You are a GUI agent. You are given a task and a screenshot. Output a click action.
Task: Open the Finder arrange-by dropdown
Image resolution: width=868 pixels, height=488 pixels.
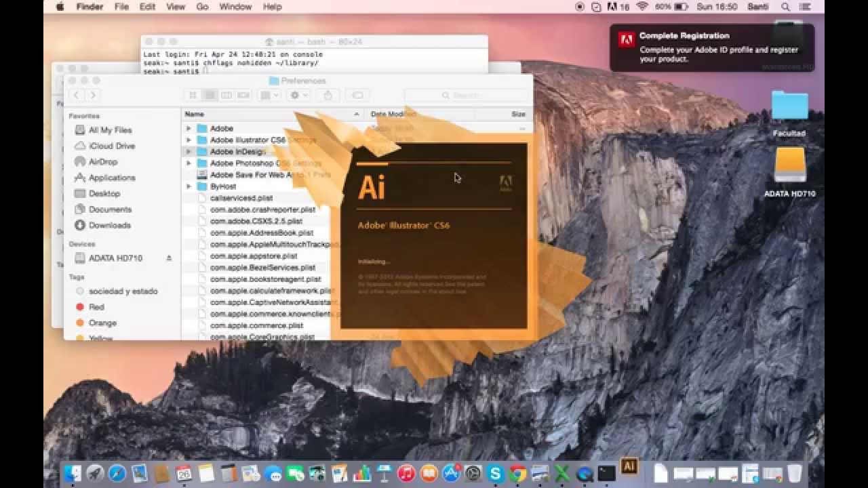pyautogui.click(x=269, y=96)
